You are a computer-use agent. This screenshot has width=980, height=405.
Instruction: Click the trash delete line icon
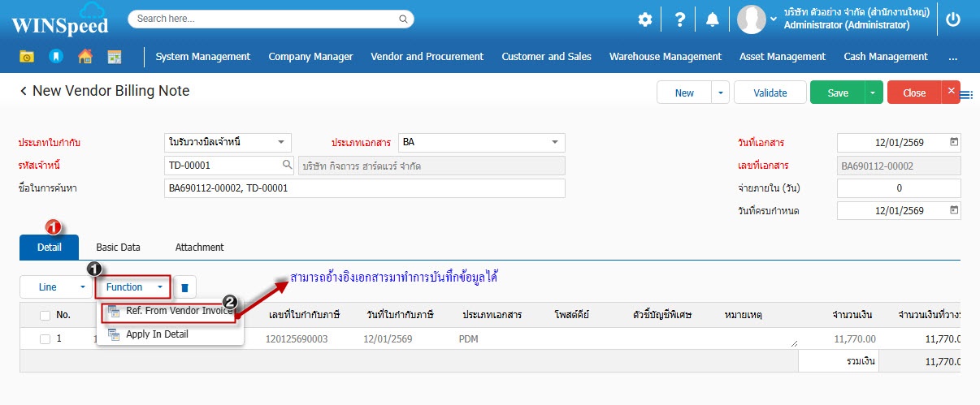click(x=185, y=287)
